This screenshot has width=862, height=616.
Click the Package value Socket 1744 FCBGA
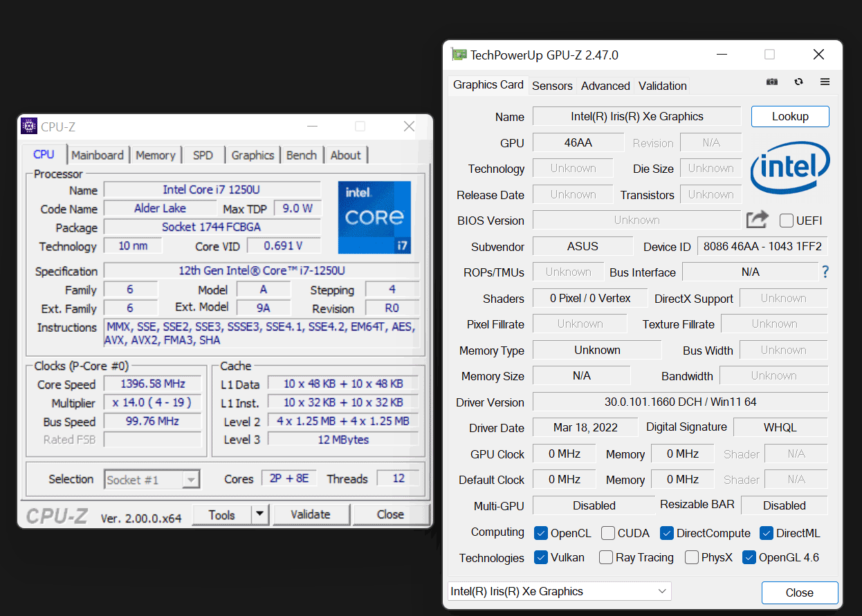pyautogui.click(x=212, y=227)
